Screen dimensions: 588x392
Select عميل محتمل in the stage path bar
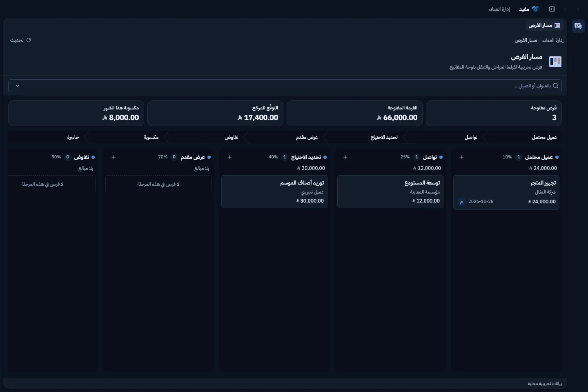tap(524, 137)
